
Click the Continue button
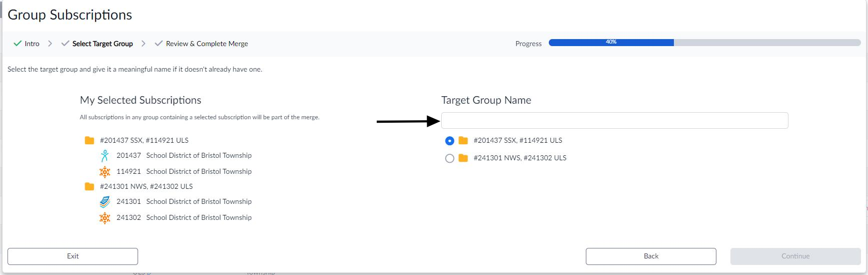(795, 256)
